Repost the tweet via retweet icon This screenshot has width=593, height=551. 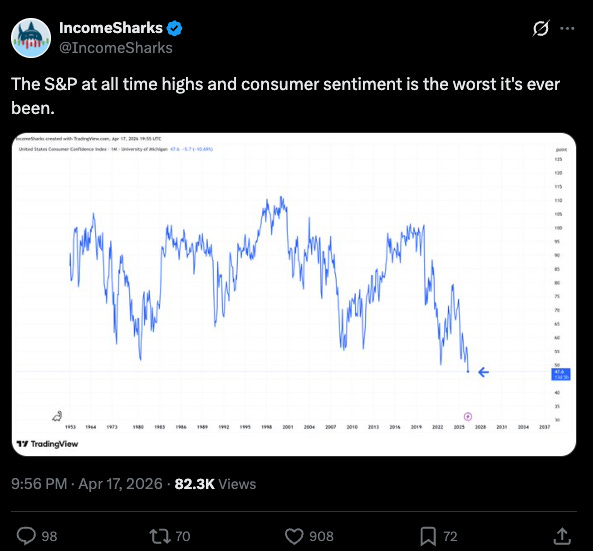[161, 536]
